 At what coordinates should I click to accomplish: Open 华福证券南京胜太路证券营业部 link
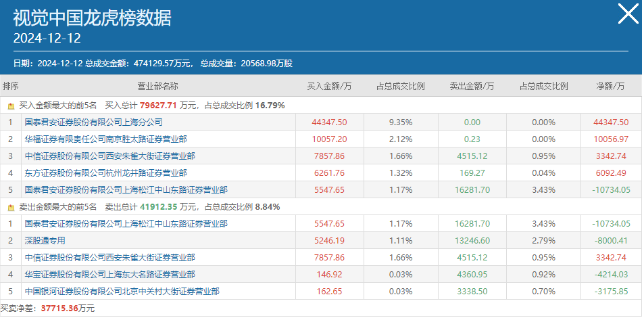(x=105, y=139)
